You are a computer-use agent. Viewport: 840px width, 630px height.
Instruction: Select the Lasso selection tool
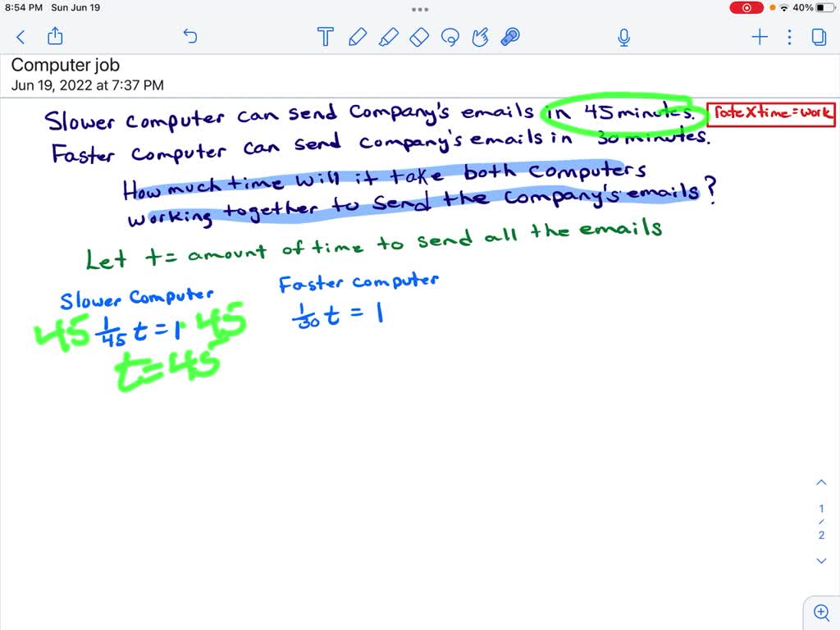click(x=450, y=37)
